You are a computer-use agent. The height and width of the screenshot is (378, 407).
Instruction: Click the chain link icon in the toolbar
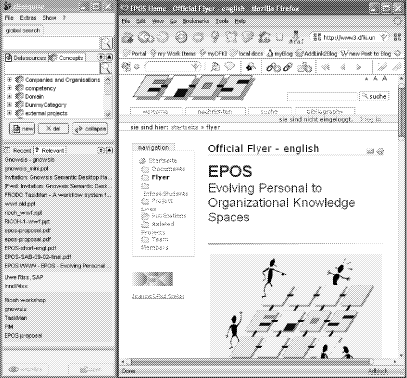287,67
